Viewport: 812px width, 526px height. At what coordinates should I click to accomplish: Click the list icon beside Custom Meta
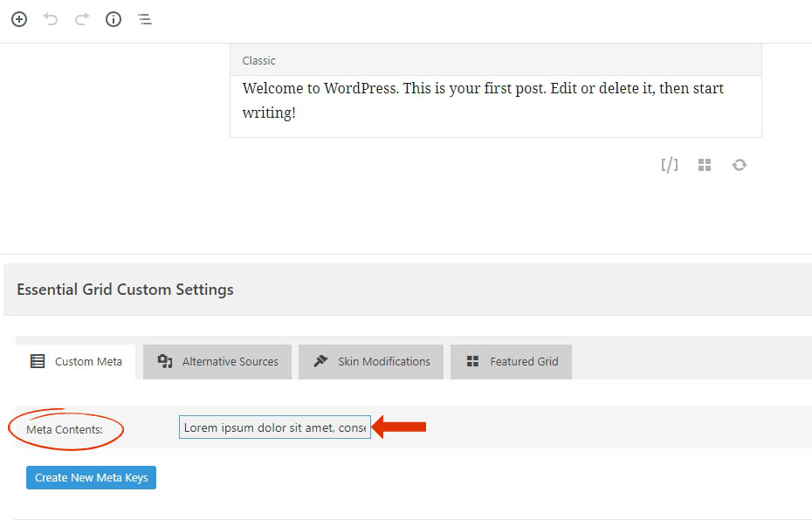pyautogui.click(x=38, y=361)
